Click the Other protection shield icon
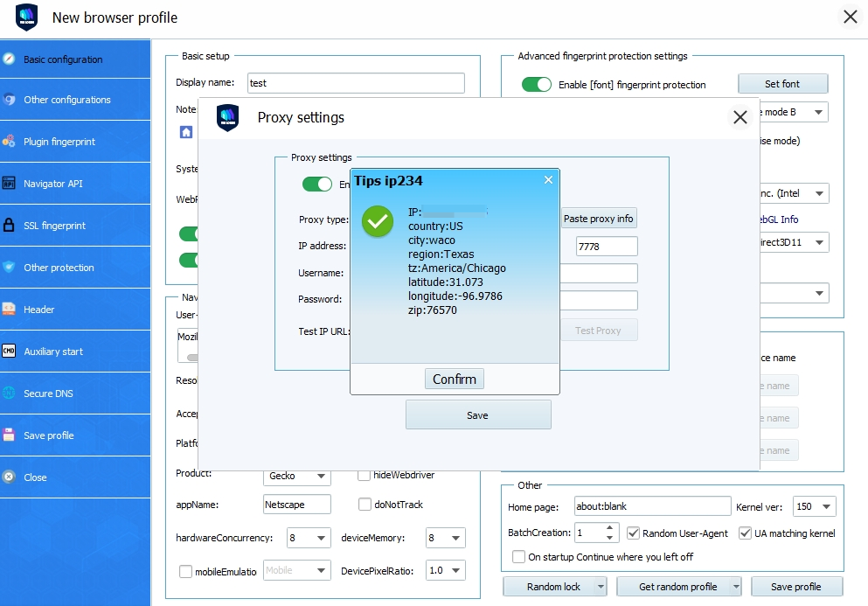 (x=8, y=267)
